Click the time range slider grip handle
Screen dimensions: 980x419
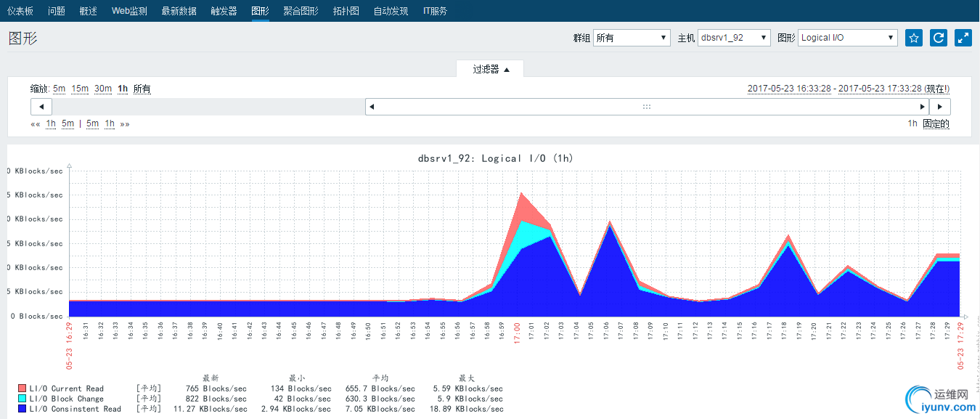coord(647,107)
